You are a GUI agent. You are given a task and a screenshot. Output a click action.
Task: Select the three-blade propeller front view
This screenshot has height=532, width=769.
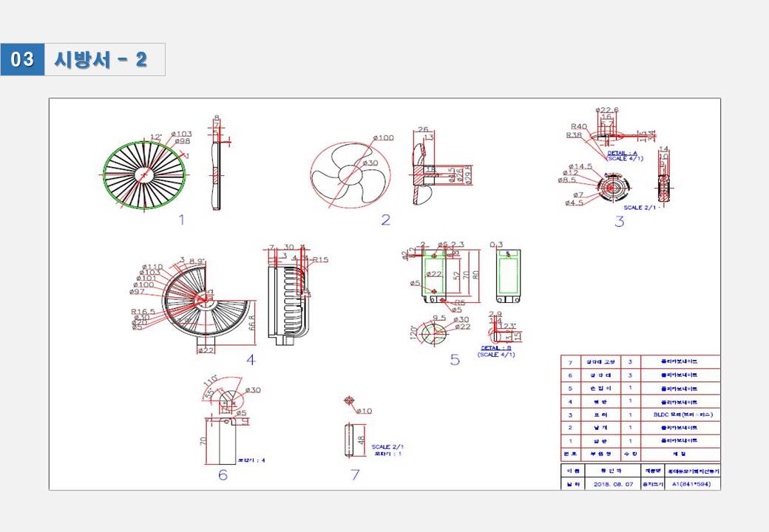coord(348,177)
